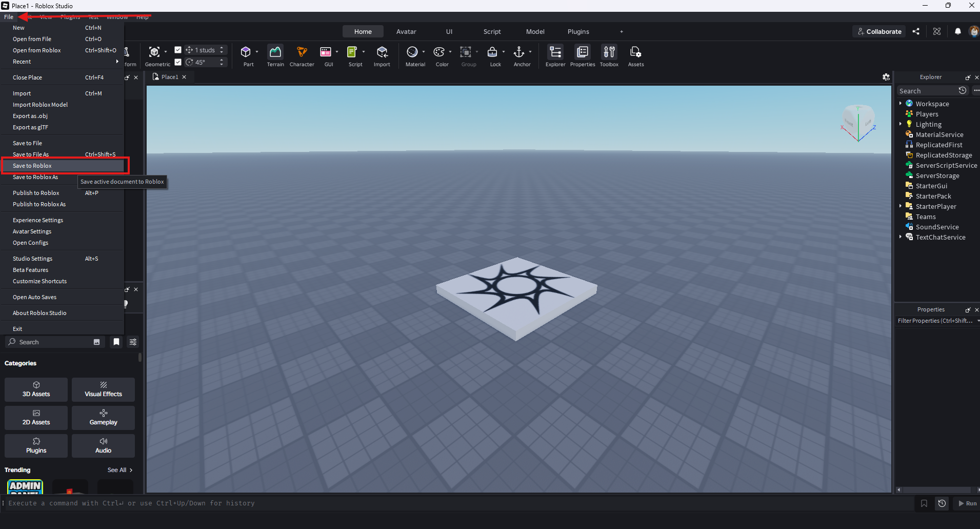Open the Part dropdown arrow
Image resolution: width=980 pixels, height=529 pixels.
tap(257, 52)
